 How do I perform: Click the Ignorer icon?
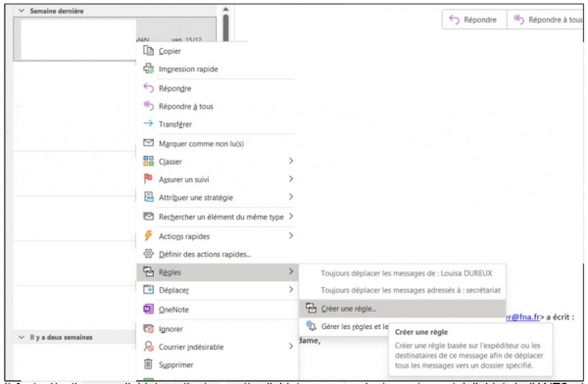click(149, 328)
